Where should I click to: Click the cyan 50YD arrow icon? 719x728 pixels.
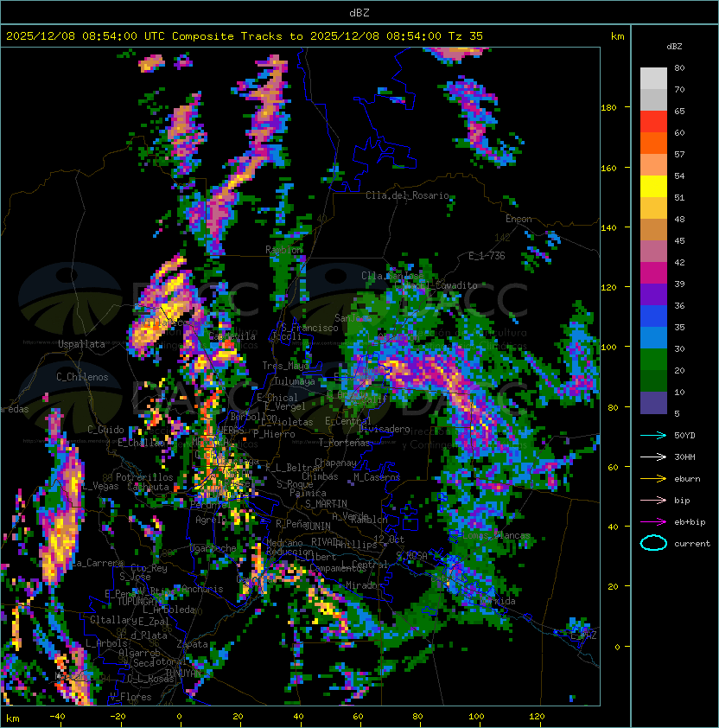coord(653,435)
